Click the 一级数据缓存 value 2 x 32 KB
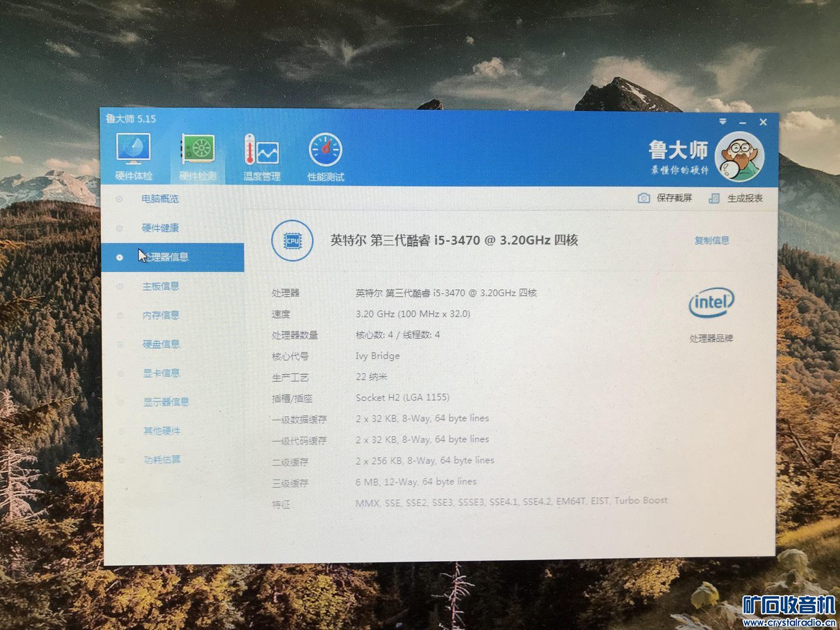Viewport: 840px width, 630px height. click(422, 418)
